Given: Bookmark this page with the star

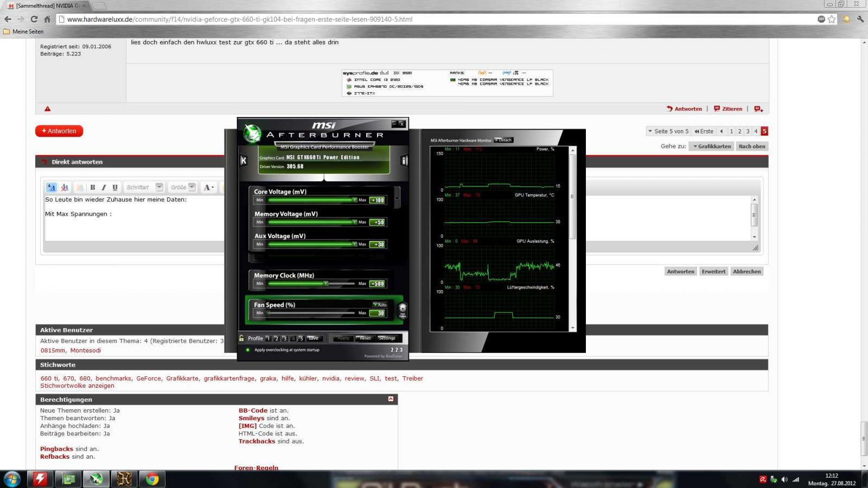Looking at the screenshot, I should click(832, 19).
